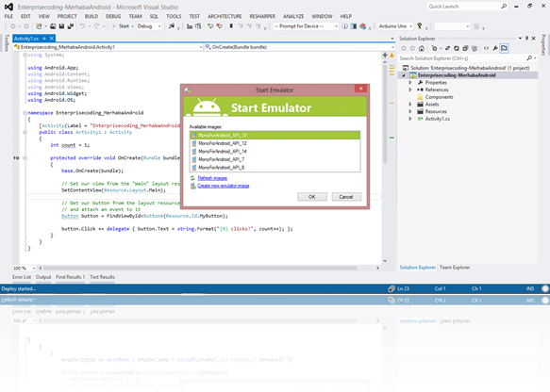Click the blue device information icon
This screenshot has width=550, height=392.
344,26
